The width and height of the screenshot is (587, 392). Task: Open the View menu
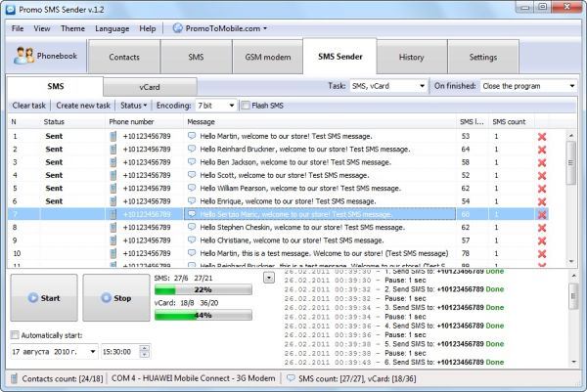click(x=42, y=28)
